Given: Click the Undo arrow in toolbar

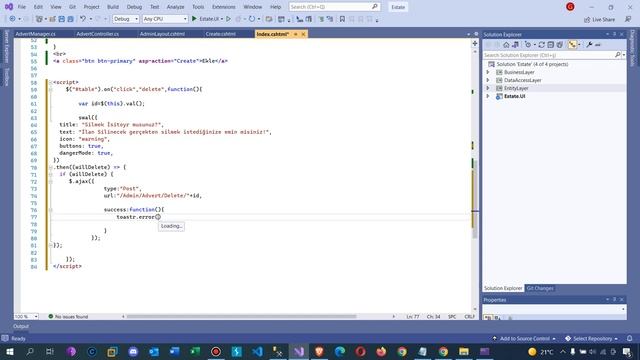Looking at the screenshot, I should coord(83,19).
